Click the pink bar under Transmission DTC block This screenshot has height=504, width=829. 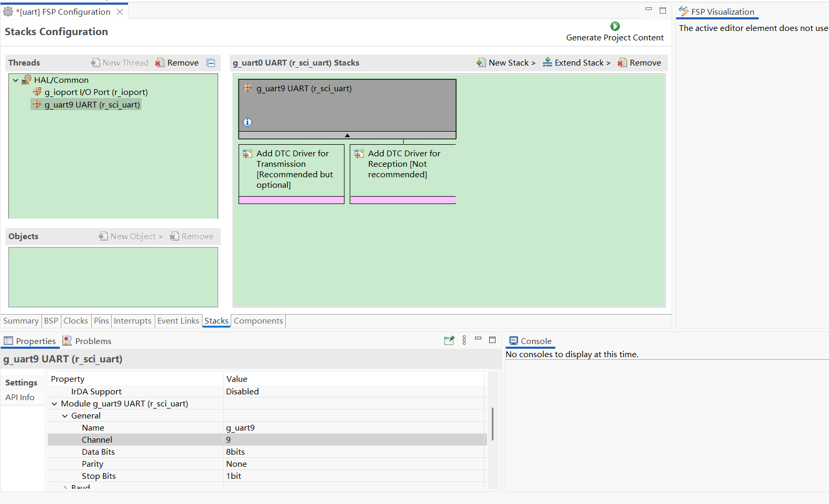tap(292, 200)
